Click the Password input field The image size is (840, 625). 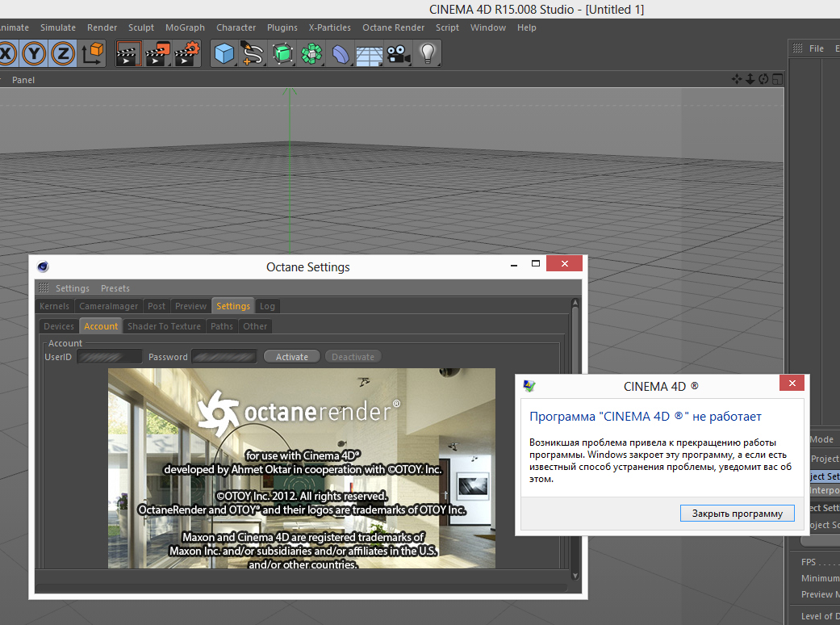(224, 356)
